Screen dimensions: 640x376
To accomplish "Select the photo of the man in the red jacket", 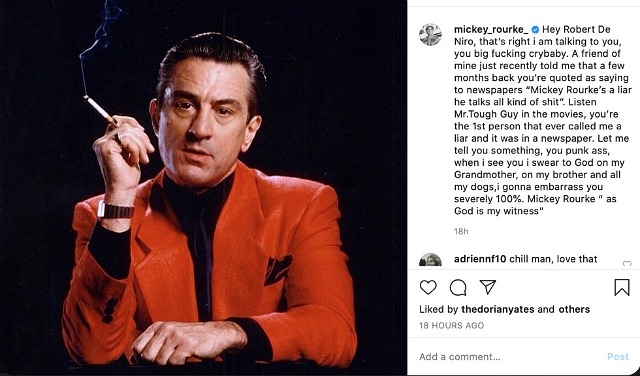I will click(203, 188).
